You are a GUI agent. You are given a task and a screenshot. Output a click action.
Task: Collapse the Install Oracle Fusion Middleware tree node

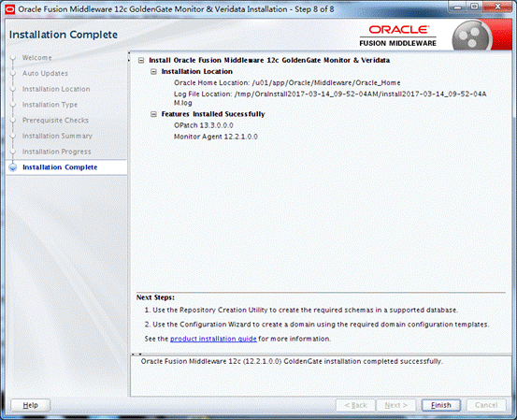pyautogui.click(x=141, y=61)
